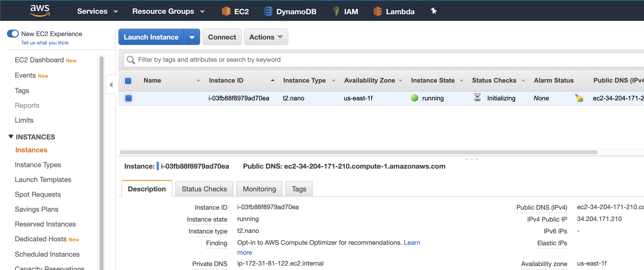Open Savings Plans in sidebar

click(x=36, y=209)
